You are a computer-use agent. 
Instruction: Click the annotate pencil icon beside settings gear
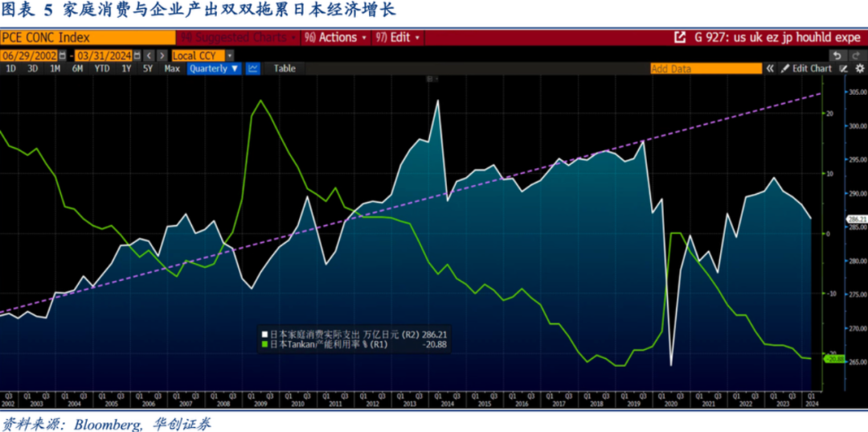(x=844, y=68)
